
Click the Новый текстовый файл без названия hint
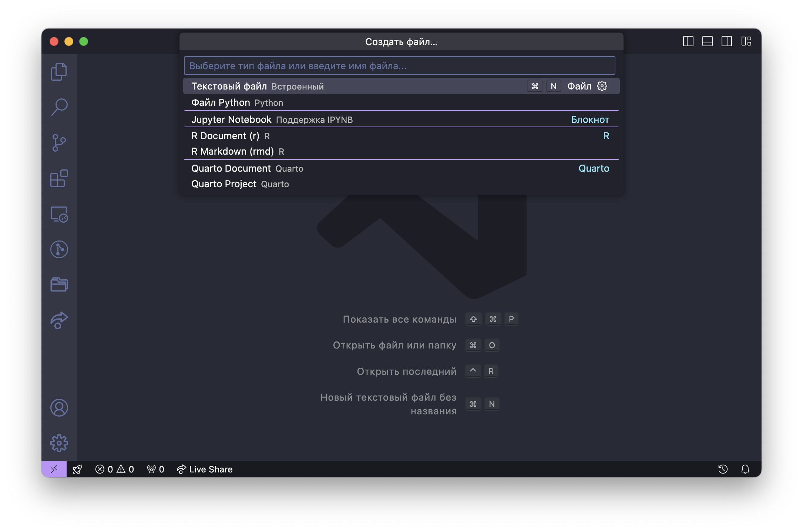[x=389, y=404]
